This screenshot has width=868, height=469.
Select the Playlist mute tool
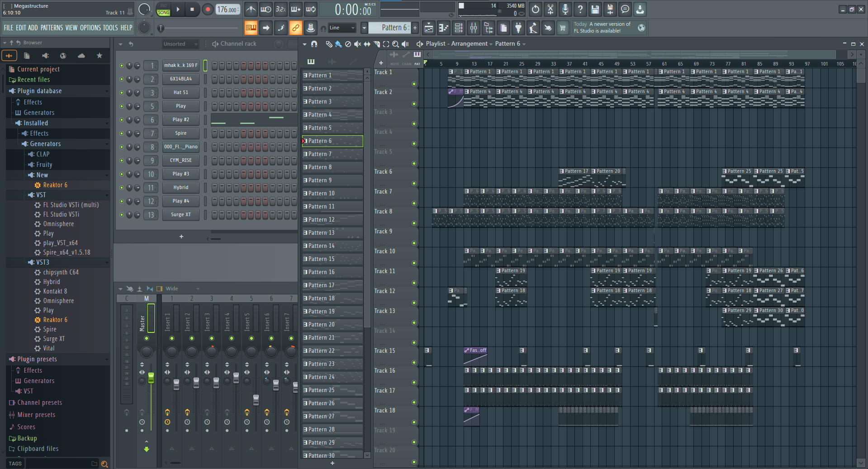357,44
